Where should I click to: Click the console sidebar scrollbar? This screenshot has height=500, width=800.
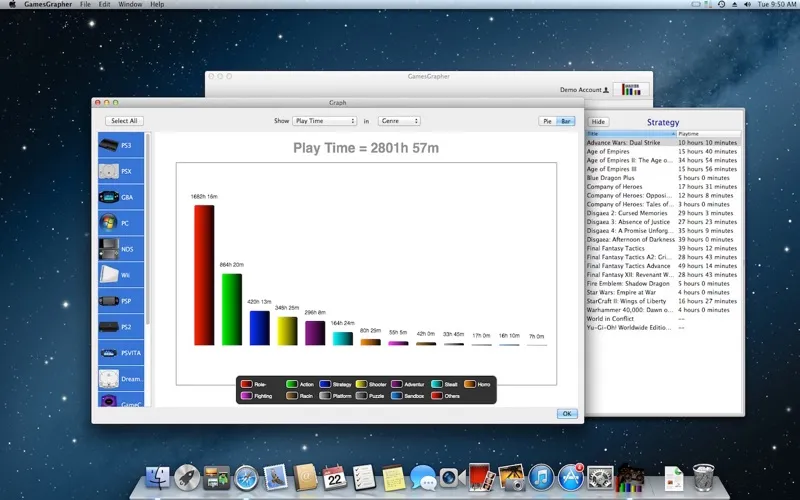tap(148, 230)
